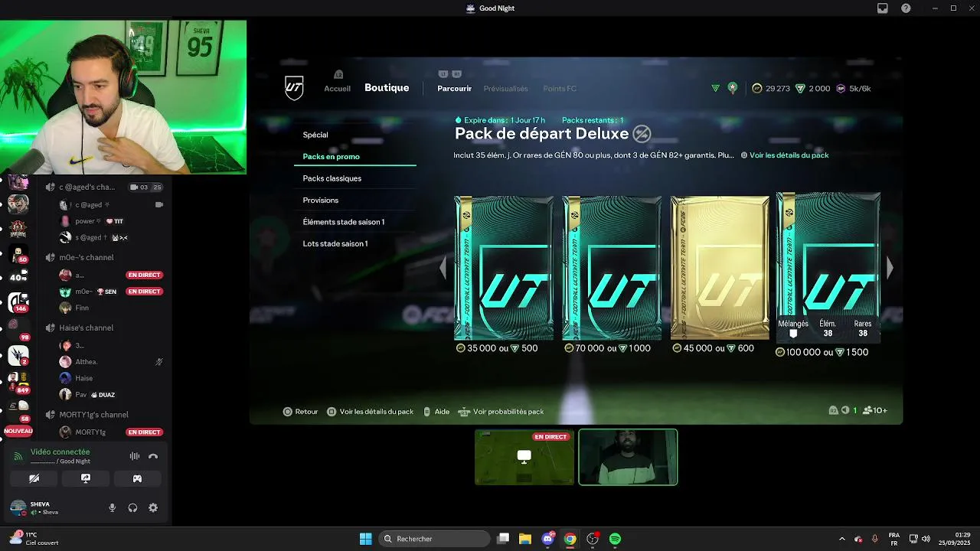Open Provisions category
Image resolution: width=980 pixels, height=551 pixels.
[x=321, y=201]
